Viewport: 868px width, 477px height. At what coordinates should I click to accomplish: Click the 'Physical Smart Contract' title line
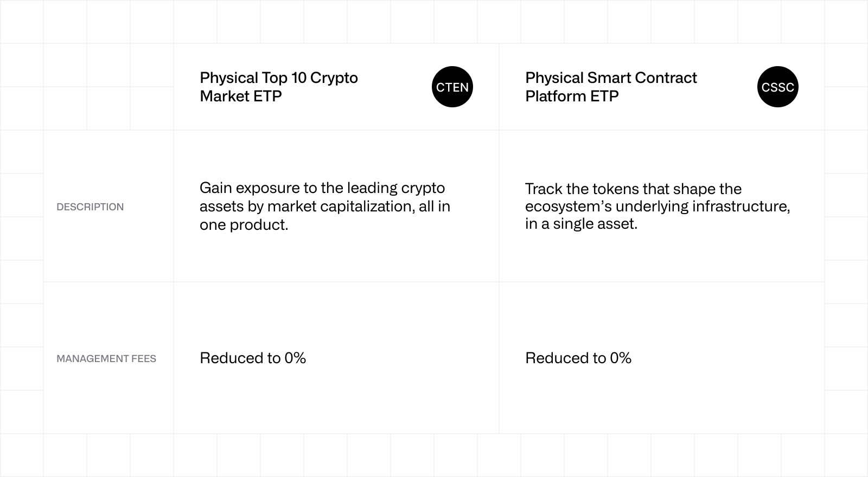611,78
